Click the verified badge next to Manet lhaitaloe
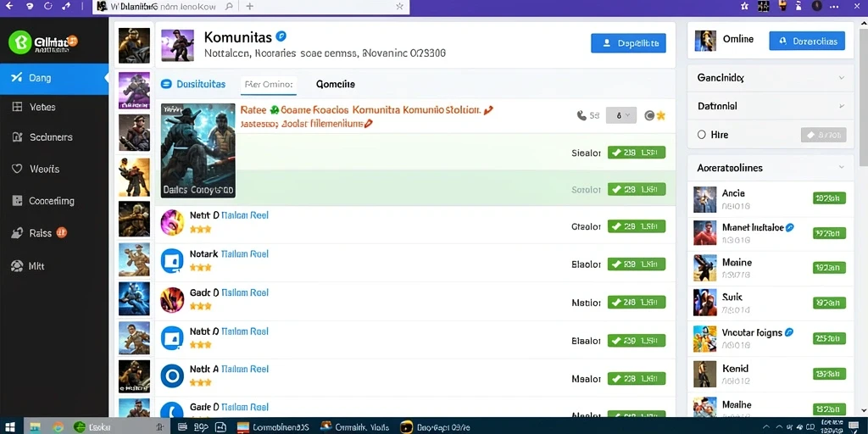 click(x=790, y=227)
